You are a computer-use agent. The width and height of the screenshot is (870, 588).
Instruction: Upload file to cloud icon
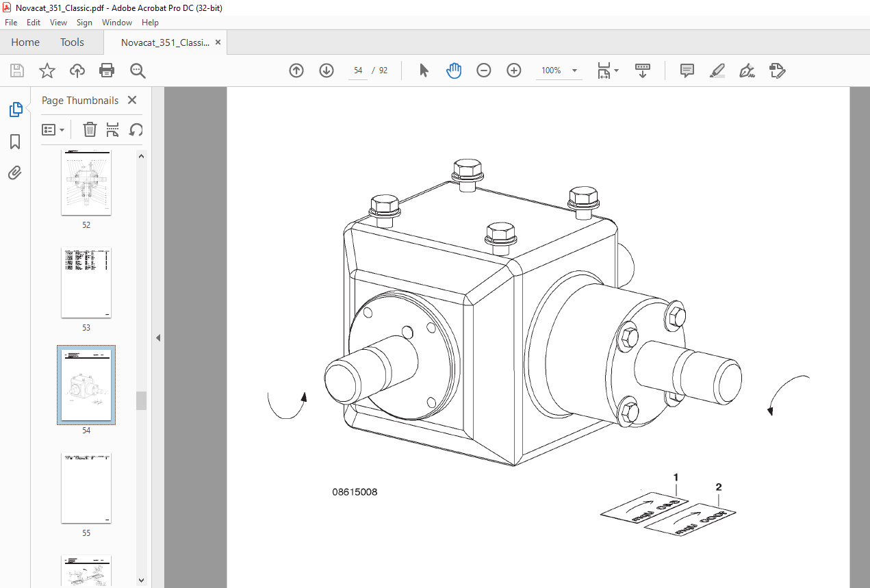coord(77,71)
